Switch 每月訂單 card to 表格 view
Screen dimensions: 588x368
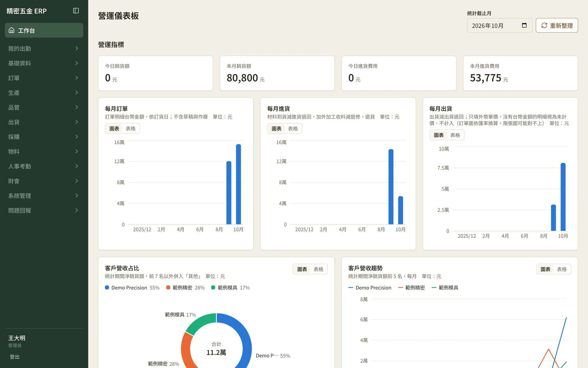coord(131,128)
